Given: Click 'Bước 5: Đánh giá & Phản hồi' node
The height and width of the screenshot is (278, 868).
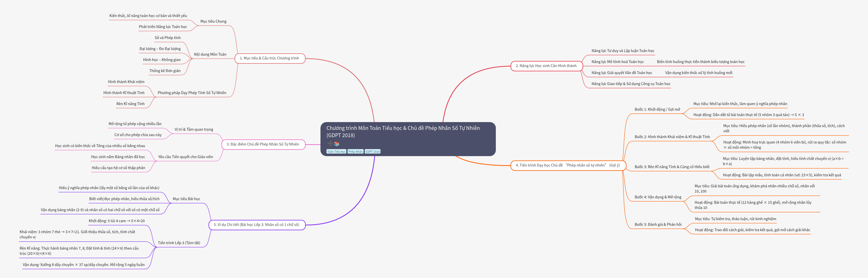Looking at the screenshot, I should [658, 225].
